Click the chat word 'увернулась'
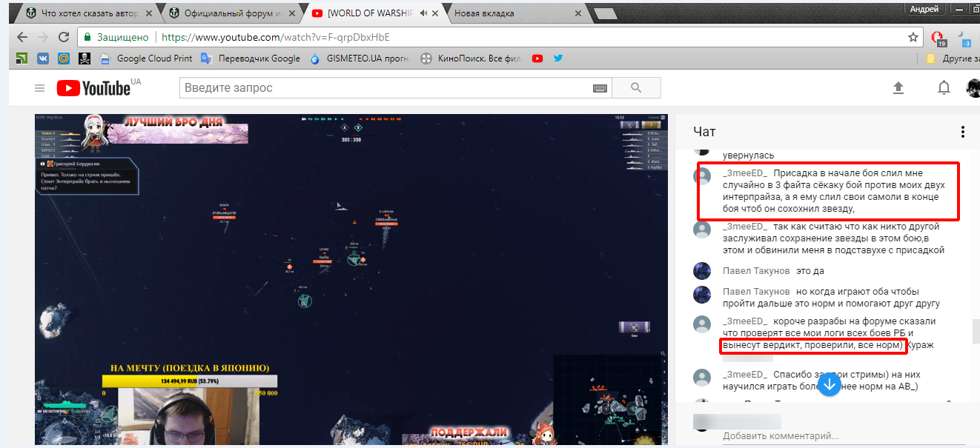Viewport: 980px width, 448px height. [x=749, y=155]
